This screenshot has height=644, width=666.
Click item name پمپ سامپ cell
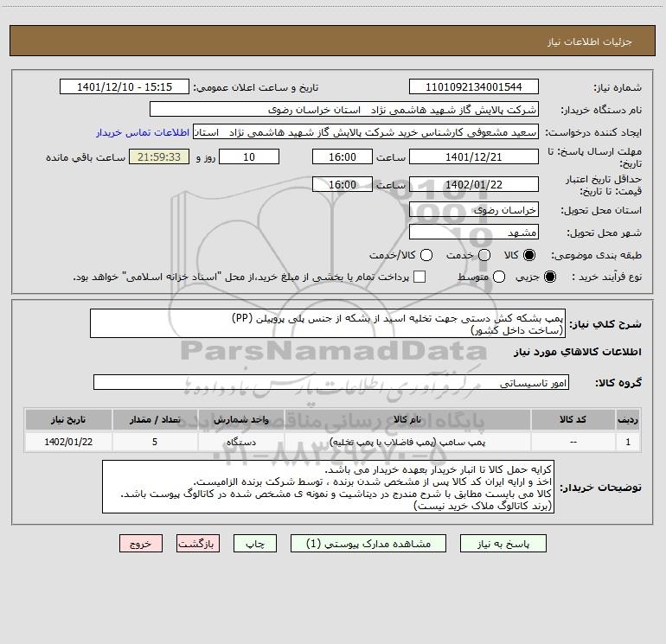point(407,442)
